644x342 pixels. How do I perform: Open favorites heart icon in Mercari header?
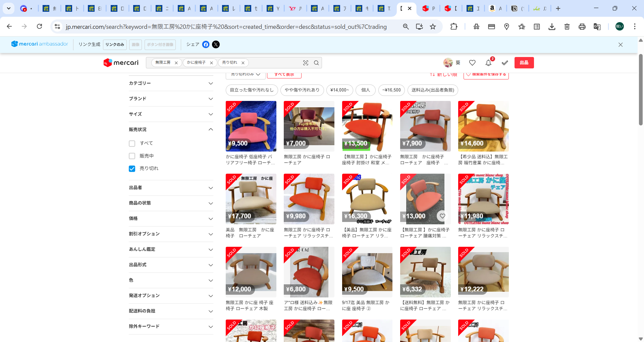(x=472, y=63)
